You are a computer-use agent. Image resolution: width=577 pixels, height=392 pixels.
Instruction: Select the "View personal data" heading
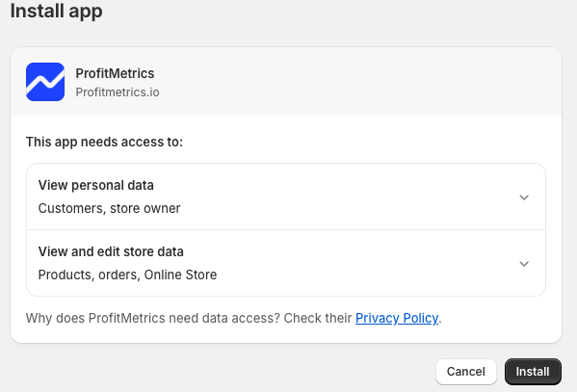click(96, 185)
